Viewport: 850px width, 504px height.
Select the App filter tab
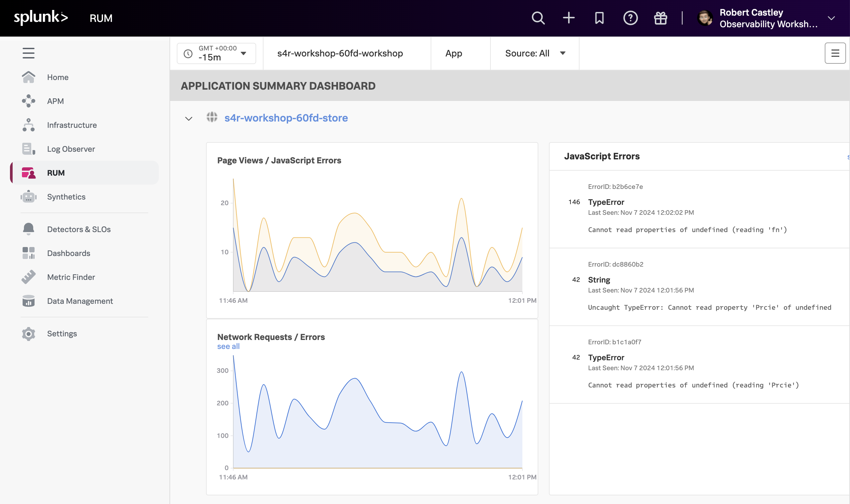coord(454,53)
